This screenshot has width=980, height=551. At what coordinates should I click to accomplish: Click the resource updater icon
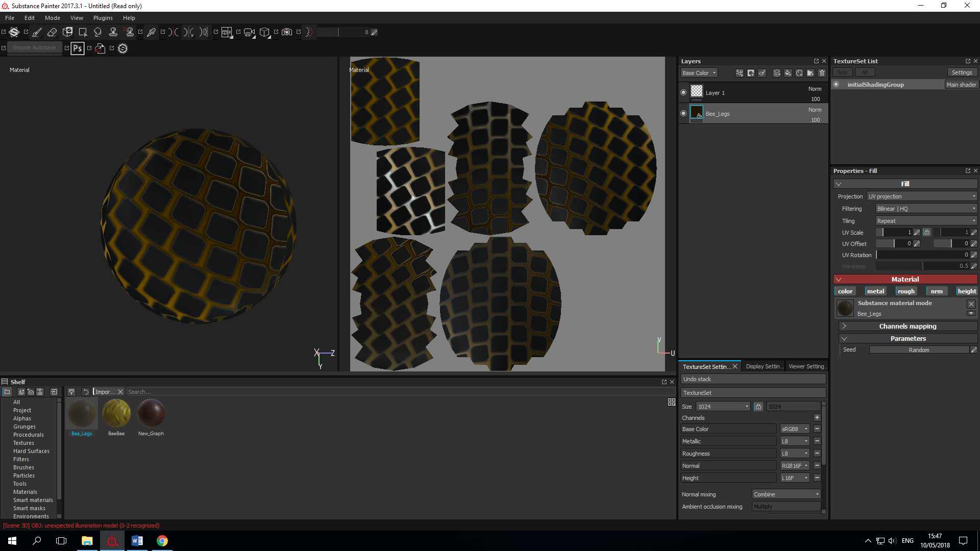click(100, 48)
